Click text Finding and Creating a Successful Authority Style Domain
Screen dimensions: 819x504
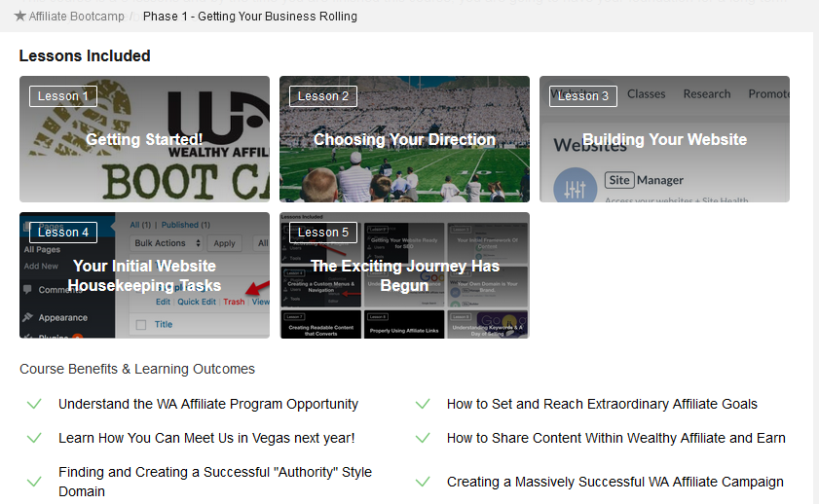pyautogui.click(x=215, y=482)
